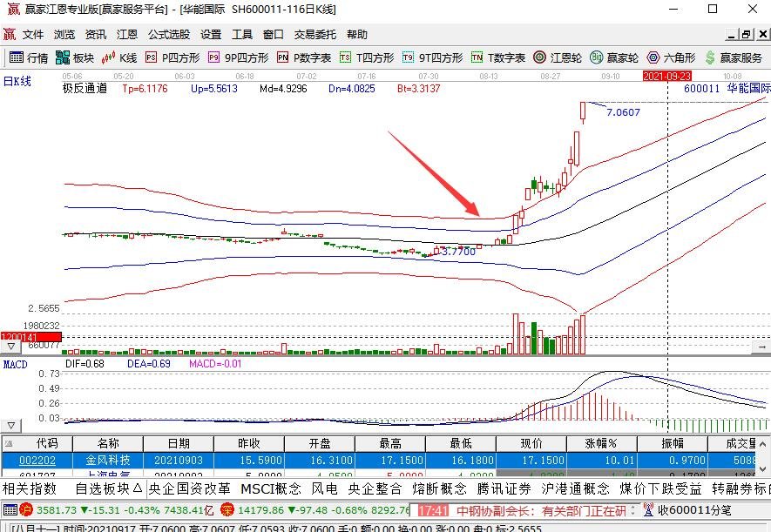The width and height of the screenshot is (771, 532).
Task: Open the P数字表 tool
Action: (x=304, y=58)
